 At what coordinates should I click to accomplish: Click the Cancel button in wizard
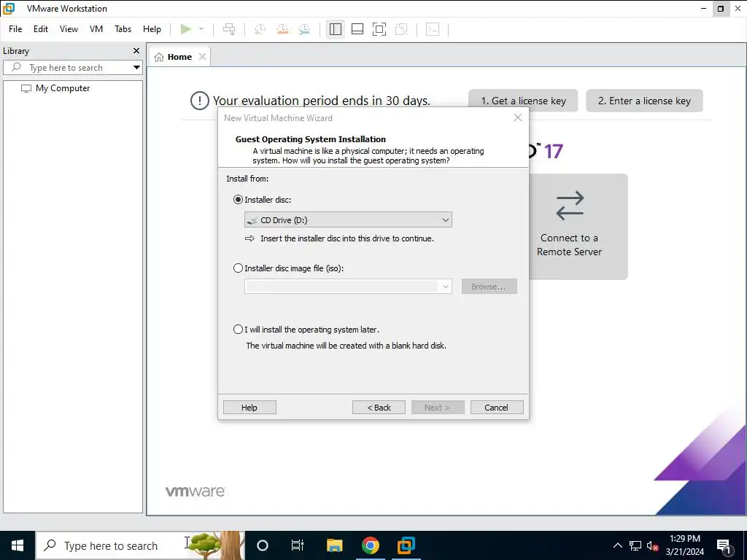[497, 408]
